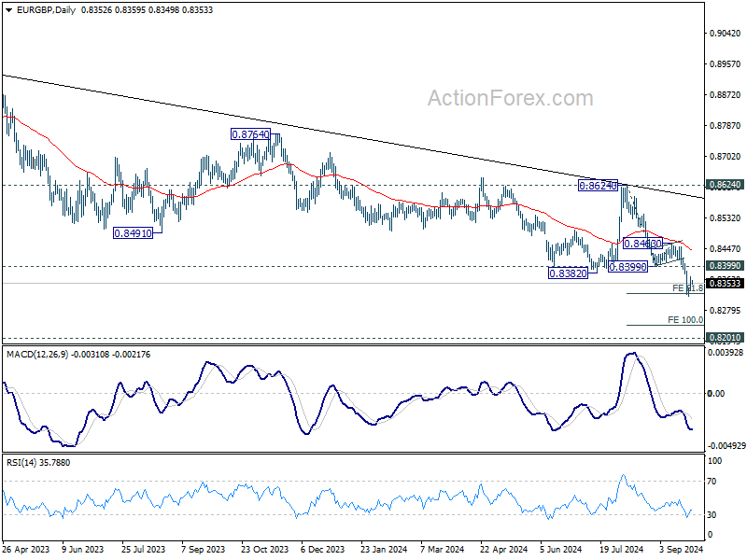Select the 0.87020 axis value
The image size is (747, 560).
point(726,156)
